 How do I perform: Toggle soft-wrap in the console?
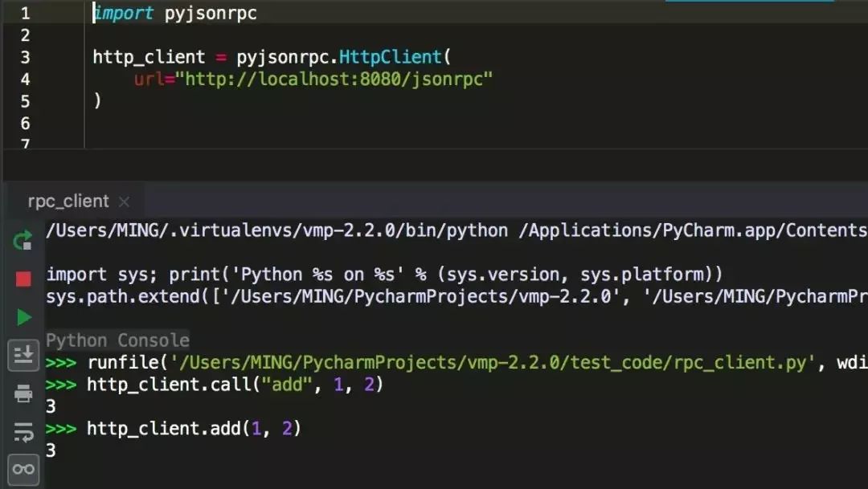click(x=23, y=432)
